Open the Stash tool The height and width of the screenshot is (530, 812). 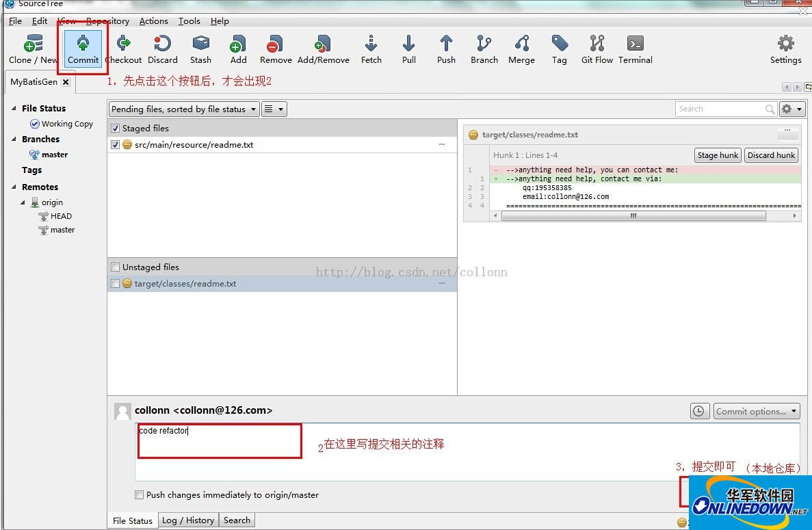click(200, 49)
